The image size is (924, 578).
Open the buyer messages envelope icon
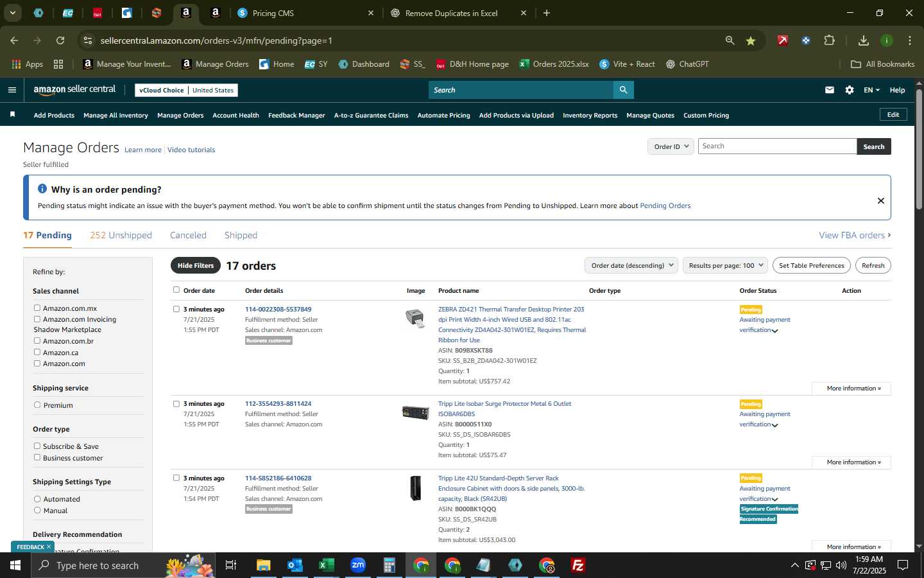(x=830, y=90)
